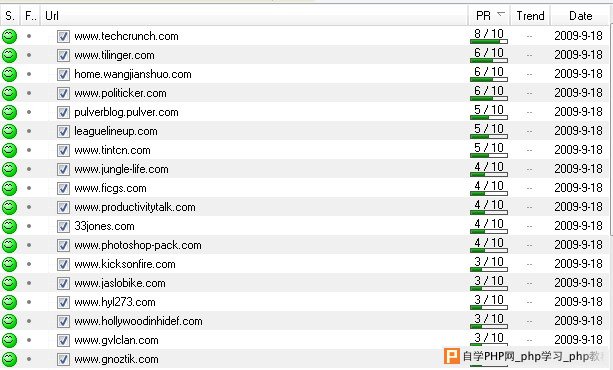Image resolution: width=613 pixels, height=370 pixels.
Task: Select the www.hyl273.com URL text
Action: (x=115, y=302)
